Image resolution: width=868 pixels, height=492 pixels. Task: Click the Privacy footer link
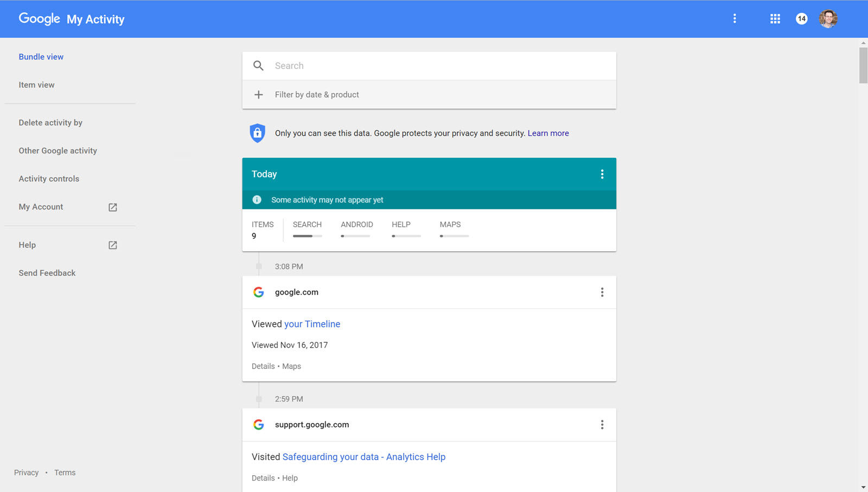pyautogui.click(x=26, y=472)
